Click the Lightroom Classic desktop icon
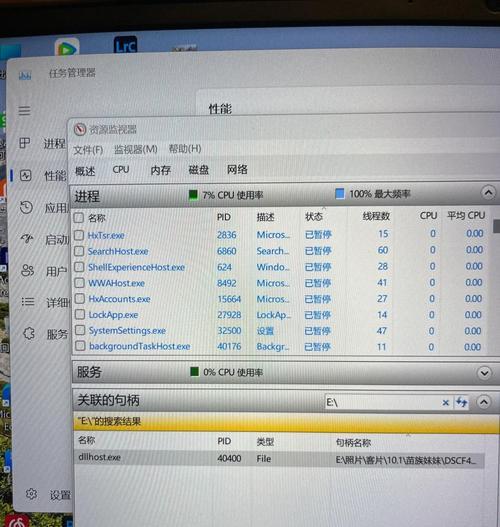The height and width of the screenshot is (527, 500). click(125, 45)
